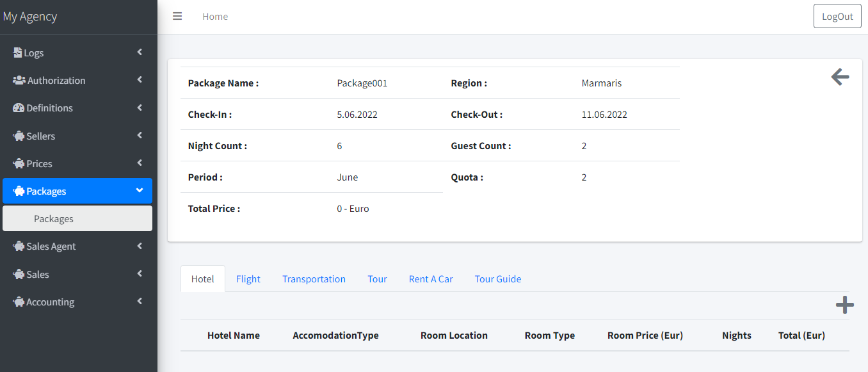The image size is (868, 372).
Task: Open the Tour Guide tab
Action: click(x=498, y=279)
